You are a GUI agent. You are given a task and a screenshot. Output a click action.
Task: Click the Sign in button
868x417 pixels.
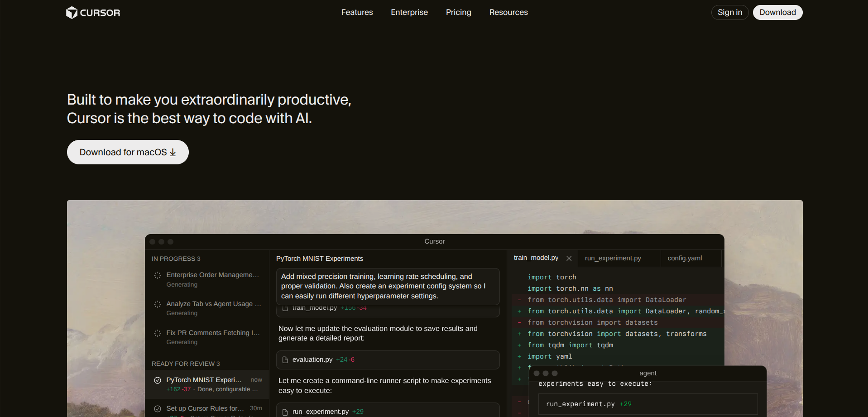[729, 12]
